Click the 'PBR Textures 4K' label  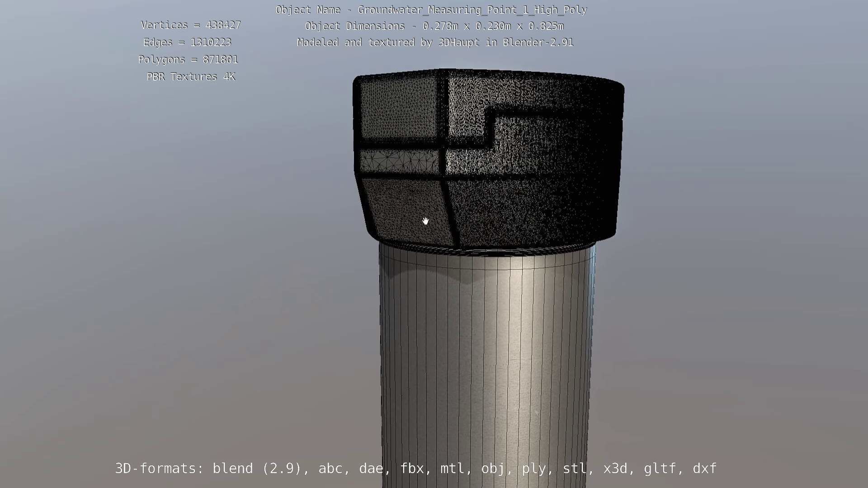tap(191, 77)
